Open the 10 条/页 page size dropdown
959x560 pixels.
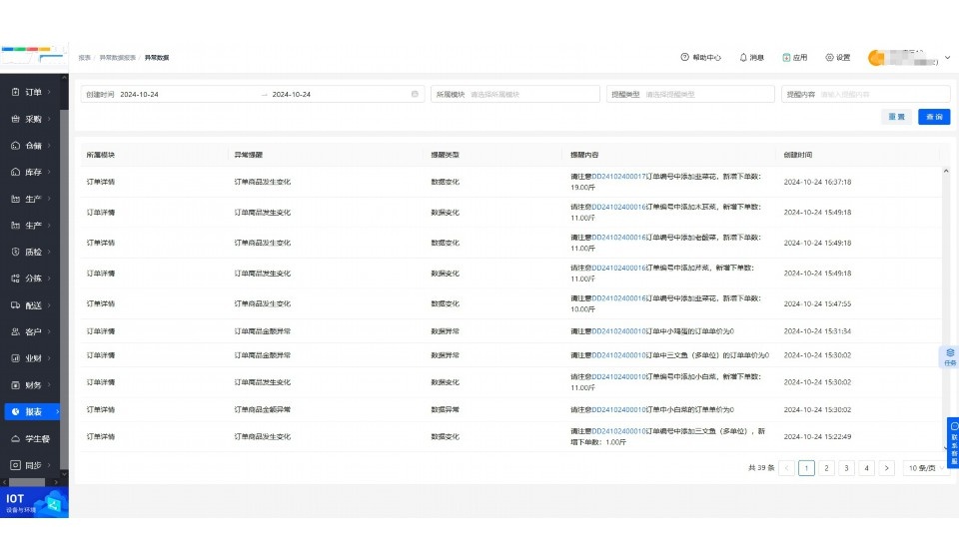pos(926,468)
